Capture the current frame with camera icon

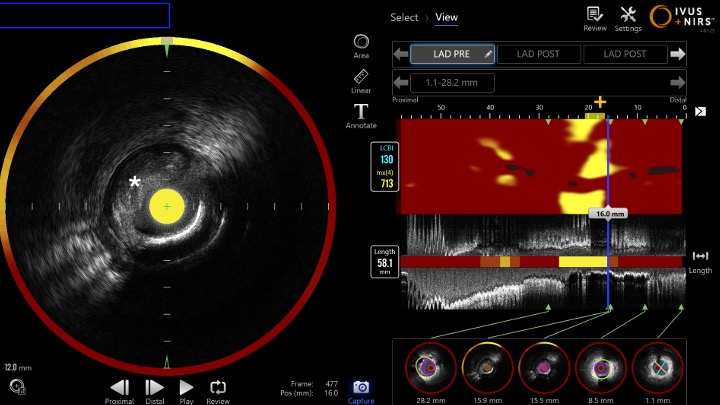tap(361, 388)
